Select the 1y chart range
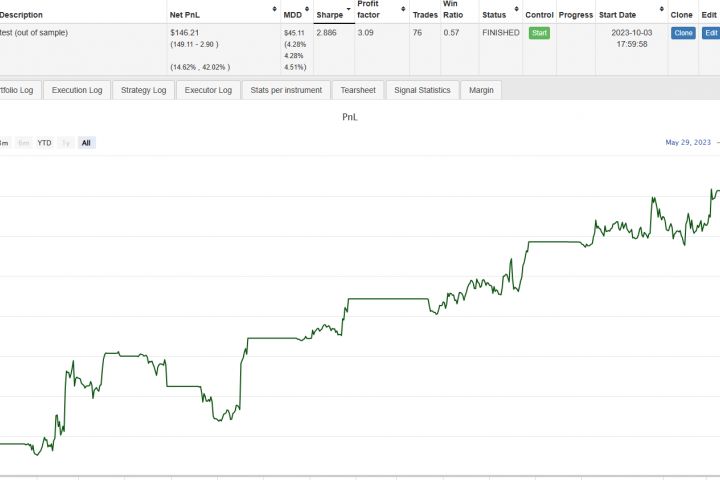Screen dimensions: 720x480 click(x=66, y=143)
